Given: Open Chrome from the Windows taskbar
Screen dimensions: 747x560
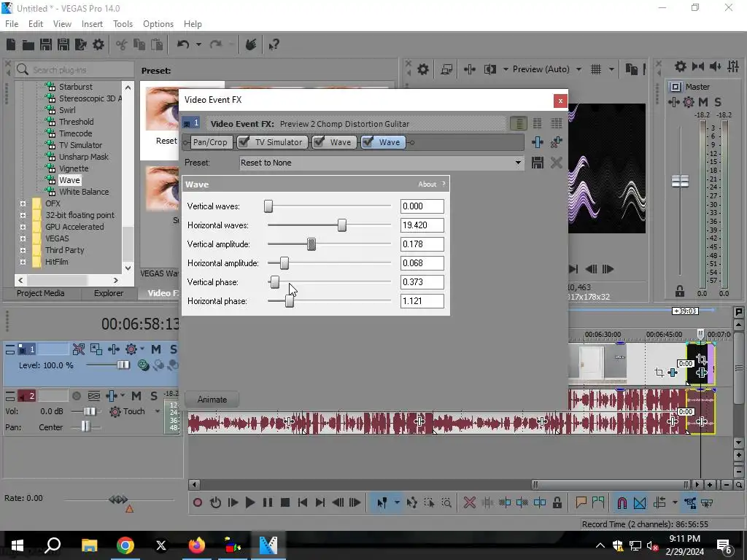Looking at the screenshot, I should [125, 545].
